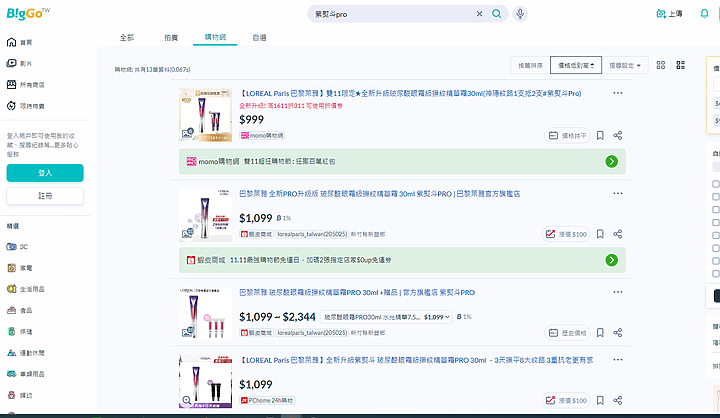
Task: Open more options for the $999 product
Action: tap(618, 93)
